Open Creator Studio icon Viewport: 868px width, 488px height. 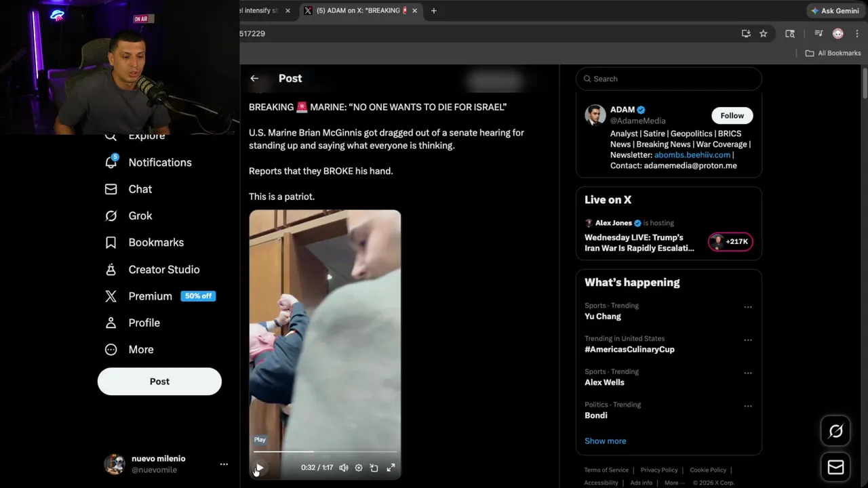pyautogui.click(x=111, y=269)
